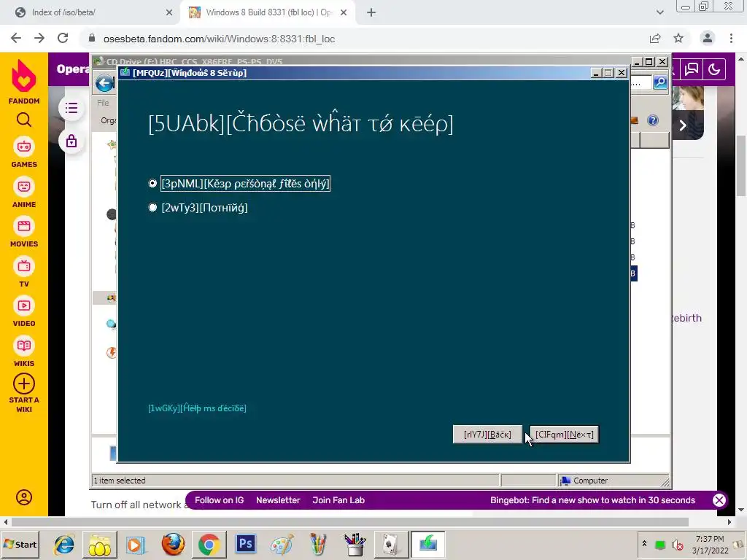Image resolution: width=747 pixels, height=560 pixels.
Task: Click the Explorer window search magnifier
Action: pos(660,82)
